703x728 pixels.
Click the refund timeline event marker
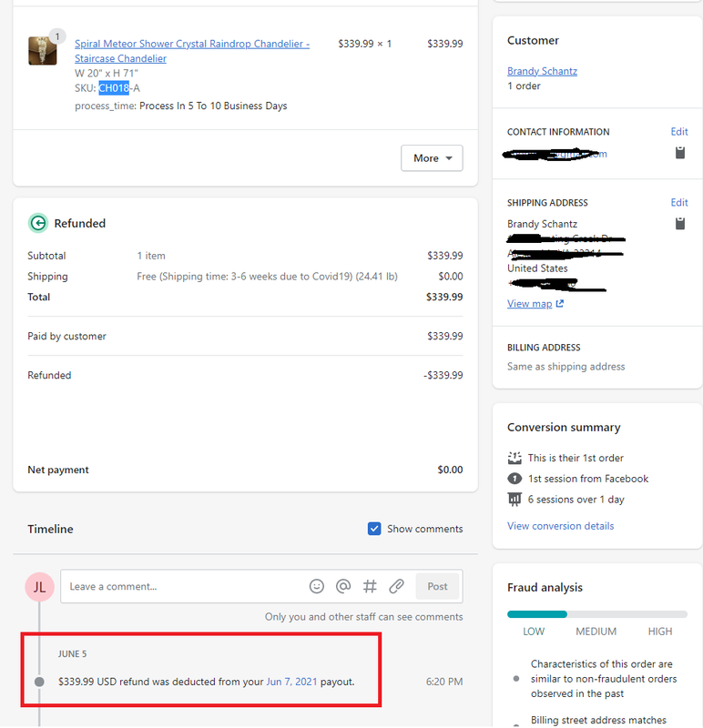point(39,682)
